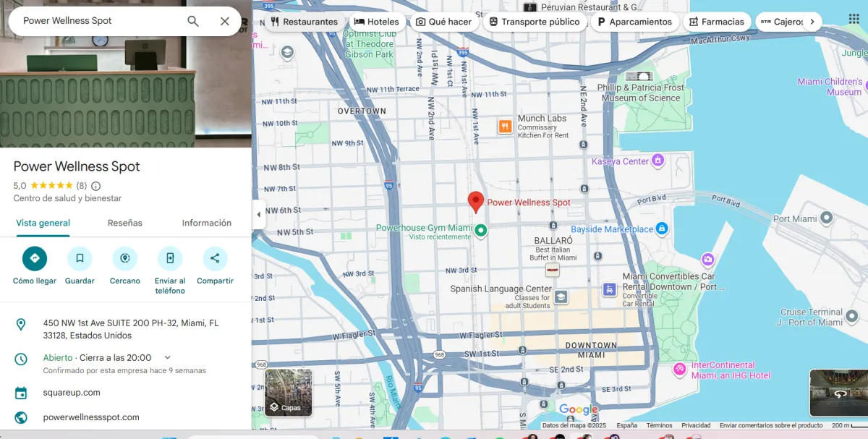The image size is (868, 439).
Task: Select the Aparcamientos chip
Action: click(634, 22)
